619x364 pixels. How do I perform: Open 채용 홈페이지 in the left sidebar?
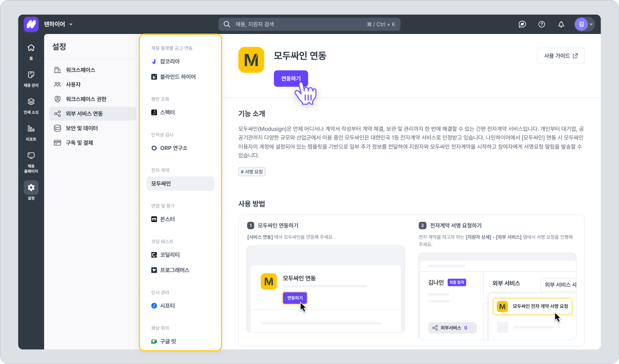tap(31, 162)
